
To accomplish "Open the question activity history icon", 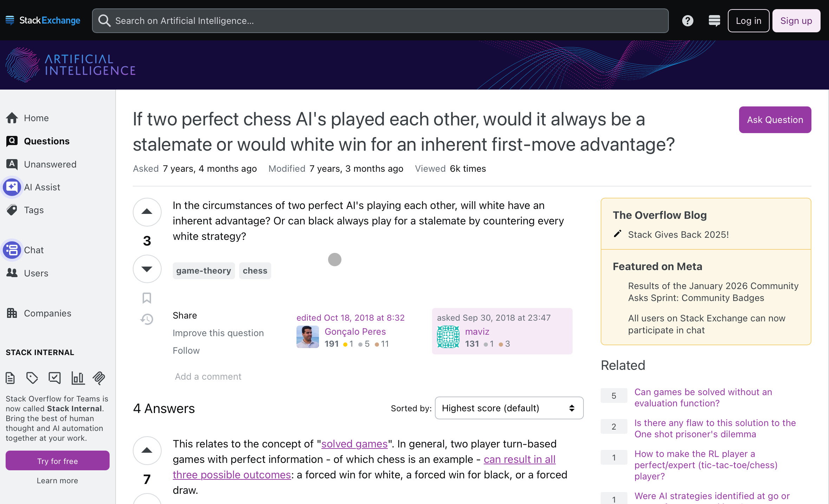I will point(147,319).
